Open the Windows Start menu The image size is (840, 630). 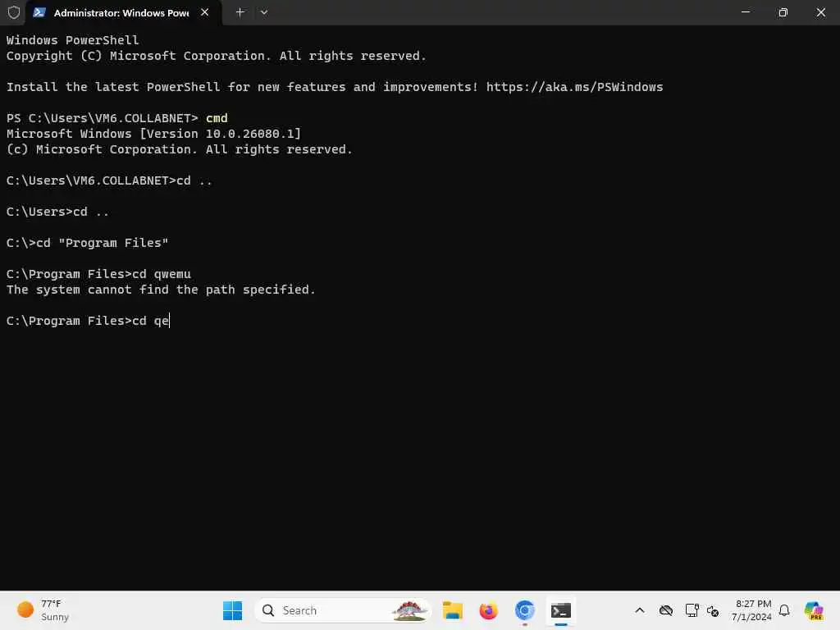(x=232, y=610)
